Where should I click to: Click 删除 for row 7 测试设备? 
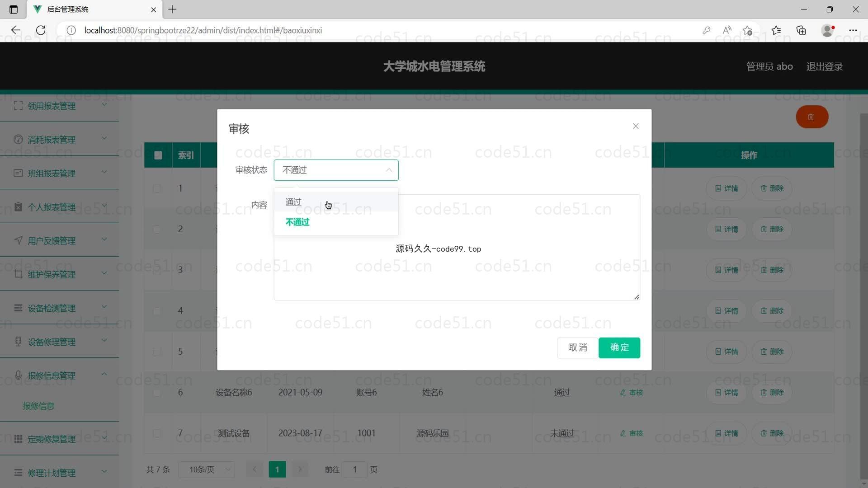[772, 433]
